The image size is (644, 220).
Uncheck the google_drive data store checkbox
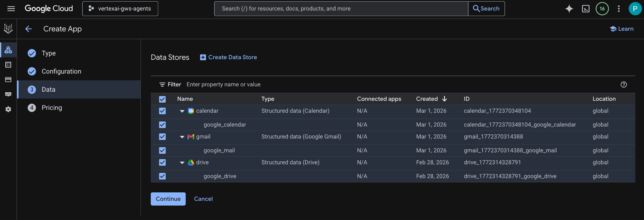pos(162,176)
